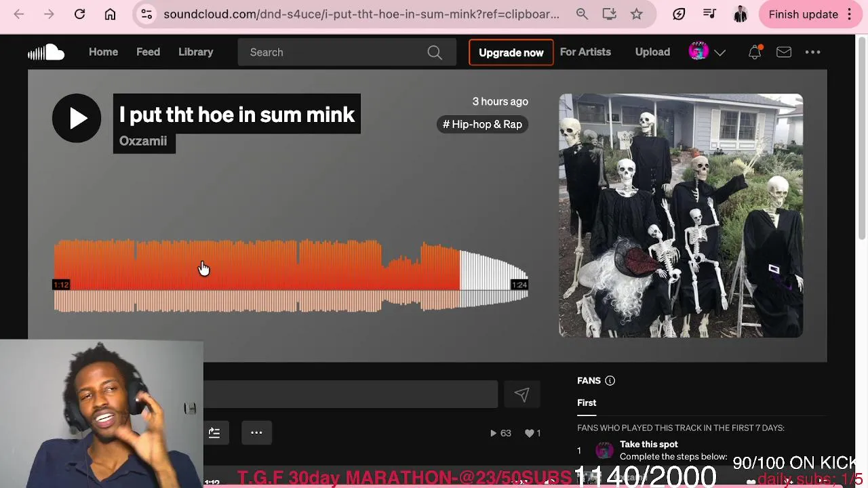This screenshot has width=868, height=488.
Task: Open the notifications bell
Action: click(755, 52)
